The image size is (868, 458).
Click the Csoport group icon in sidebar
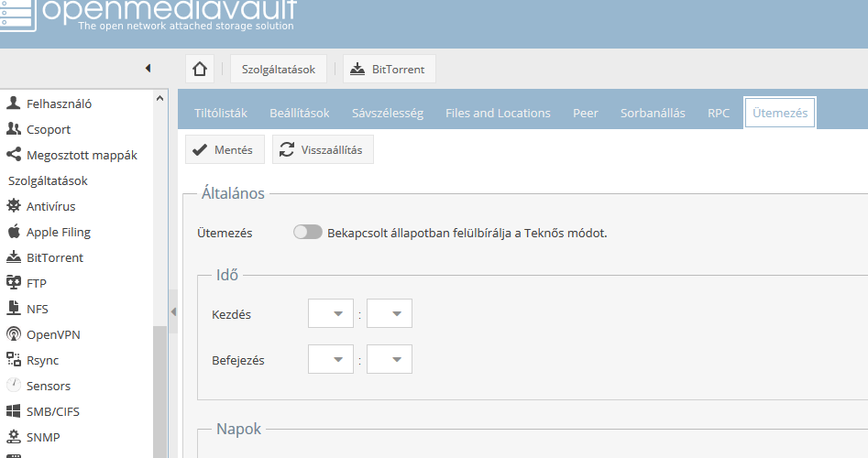click(x=13, y=129)
